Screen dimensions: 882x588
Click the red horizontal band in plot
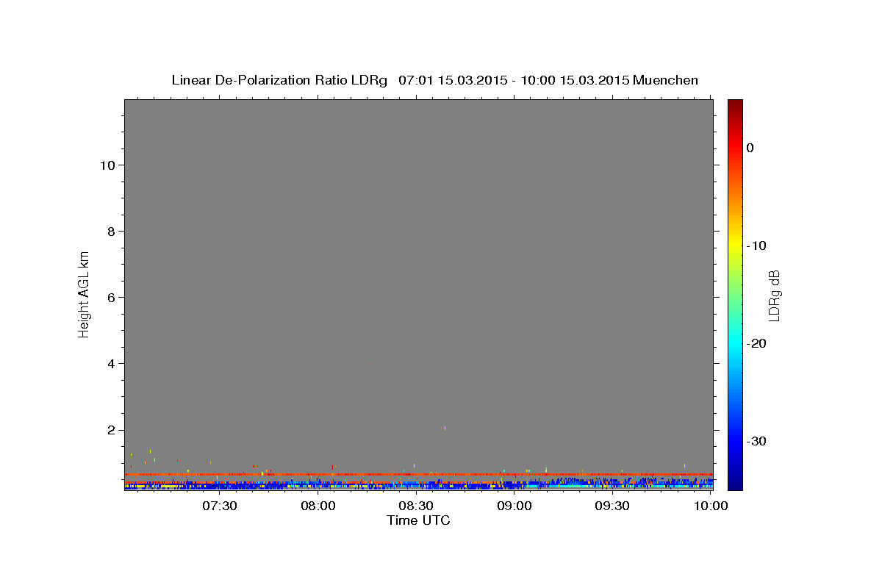(x=419, y=475)
